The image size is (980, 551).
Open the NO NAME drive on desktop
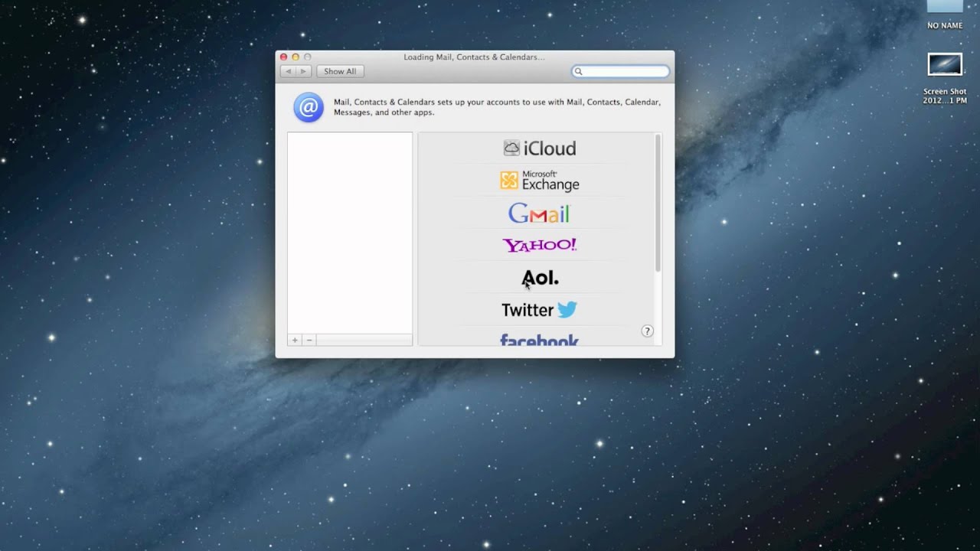[945, 14]
